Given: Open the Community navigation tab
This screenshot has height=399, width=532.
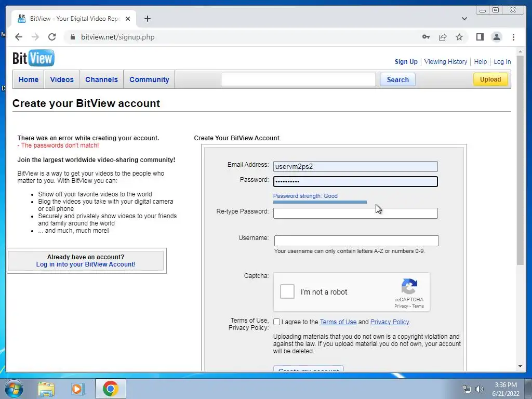Looking at the screenshot, I should pyautogui.click(x=149, y=79).
